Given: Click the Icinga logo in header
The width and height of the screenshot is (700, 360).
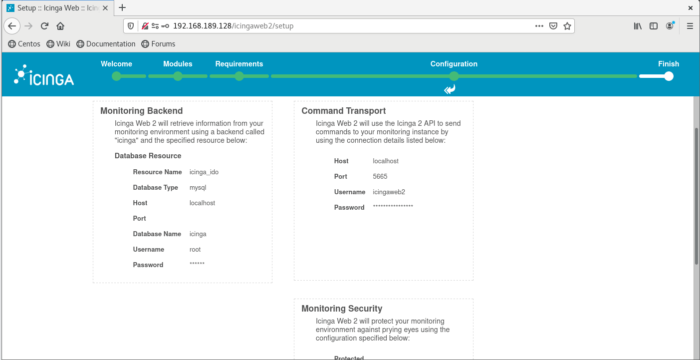Looking at the screenshot, I should pos(44,75).
